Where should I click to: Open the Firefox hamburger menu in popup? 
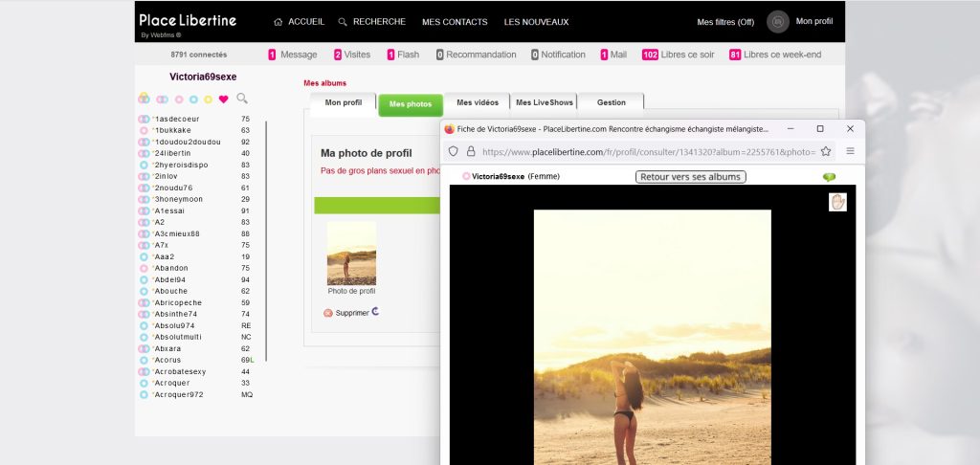pos(850,151)
